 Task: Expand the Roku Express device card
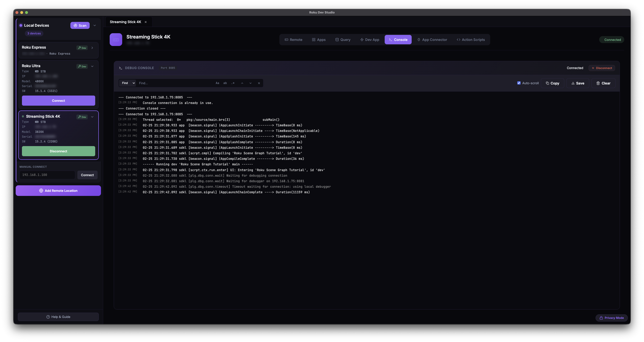click(92, 48)
